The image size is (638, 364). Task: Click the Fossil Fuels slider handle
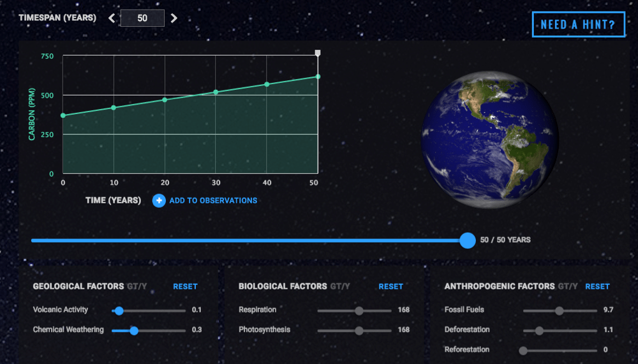pyautogui.click(x=560, y=310)
